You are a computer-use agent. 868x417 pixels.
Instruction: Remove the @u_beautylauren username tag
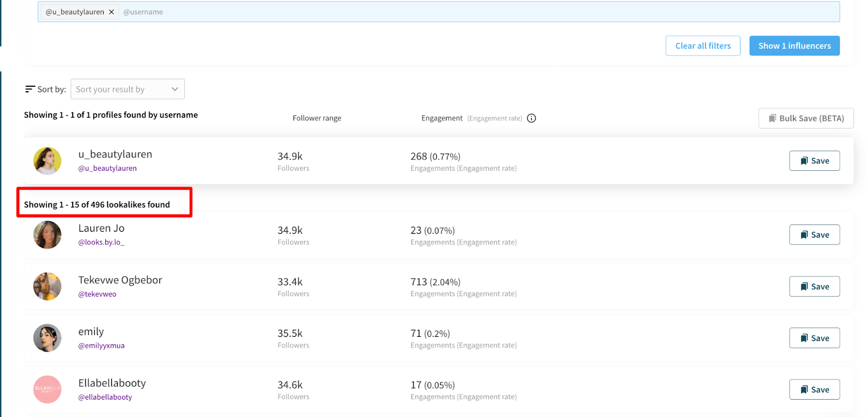coord(111,12)
